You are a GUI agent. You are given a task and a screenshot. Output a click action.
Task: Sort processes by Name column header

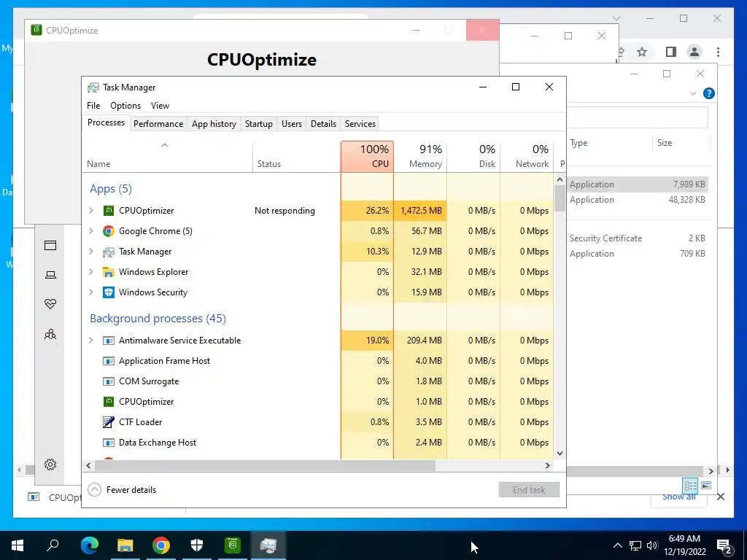167,157
